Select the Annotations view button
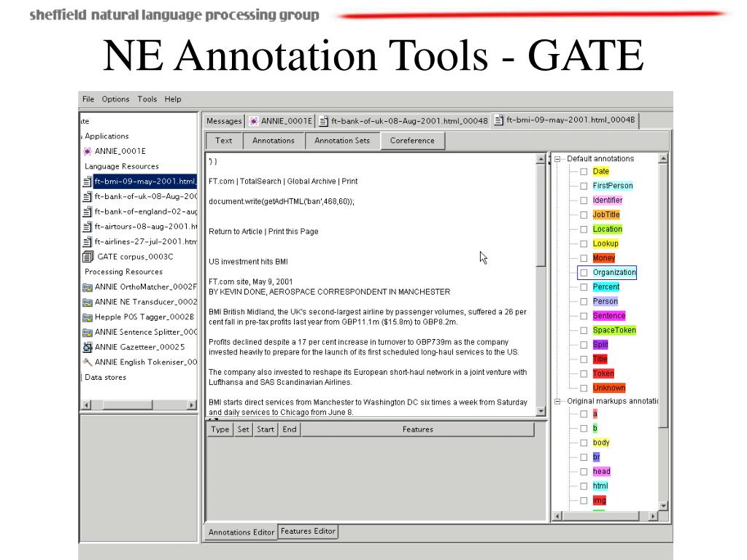 [274, 141]
